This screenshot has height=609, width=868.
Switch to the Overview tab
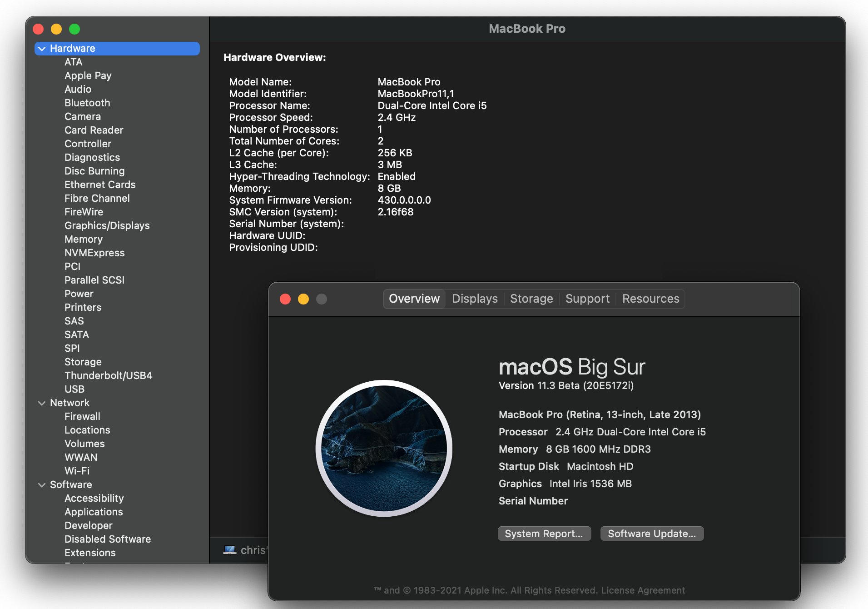tap(414, 299)
